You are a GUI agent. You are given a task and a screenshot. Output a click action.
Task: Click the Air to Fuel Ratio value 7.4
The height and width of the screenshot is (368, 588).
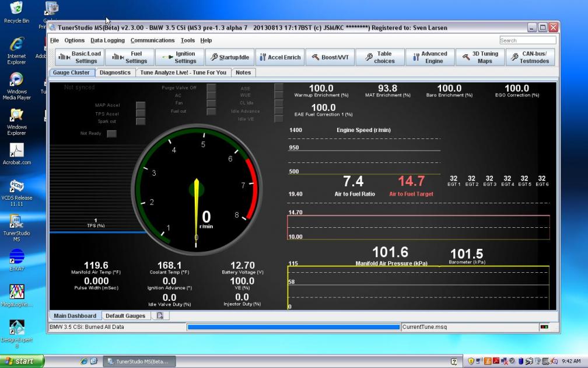pos(353,181)
